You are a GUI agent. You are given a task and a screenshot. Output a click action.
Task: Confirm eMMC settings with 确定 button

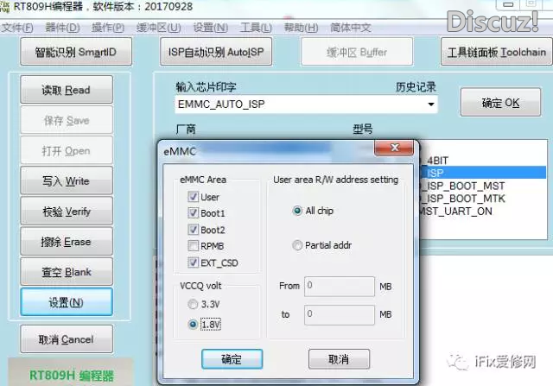click(232, 359)
